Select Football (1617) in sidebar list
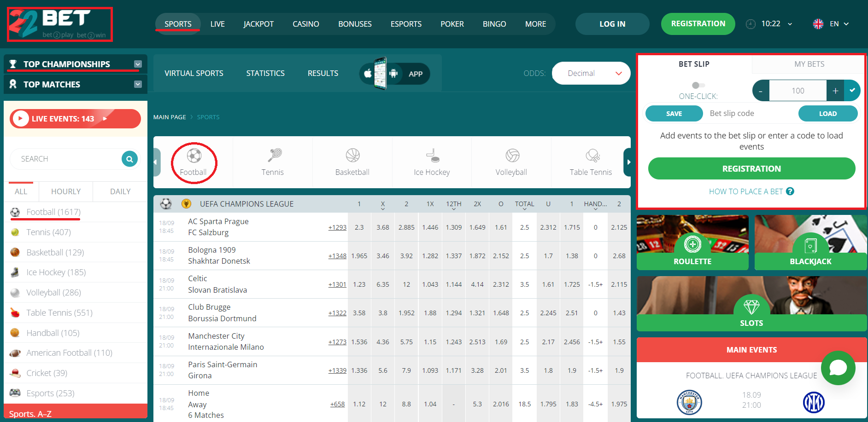868x422 pixels. tap(53, 212)
